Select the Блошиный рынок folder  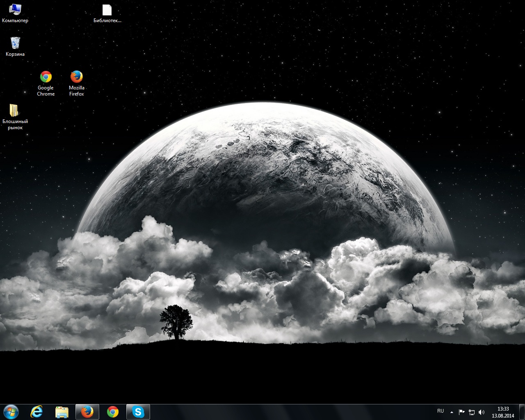coord(15,117)
